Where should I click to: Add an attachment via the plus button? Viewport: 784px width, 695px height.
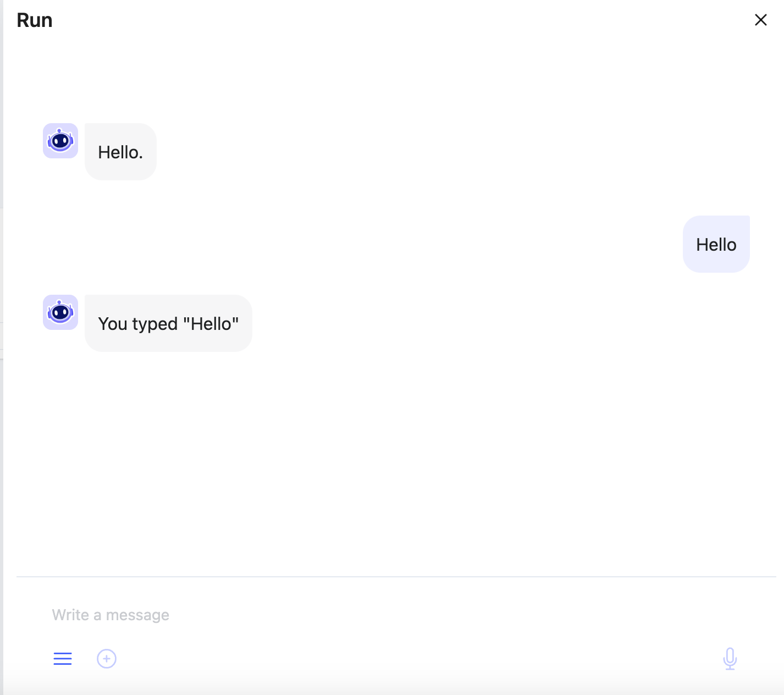click(x=107, y=659)
